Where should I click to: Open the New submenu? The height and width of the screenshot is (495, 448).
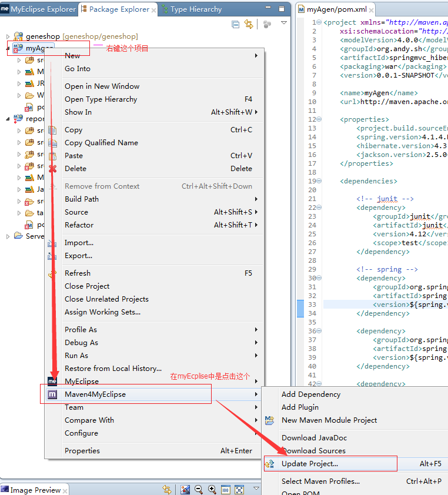pyautogui.click(x=161, y=56)
